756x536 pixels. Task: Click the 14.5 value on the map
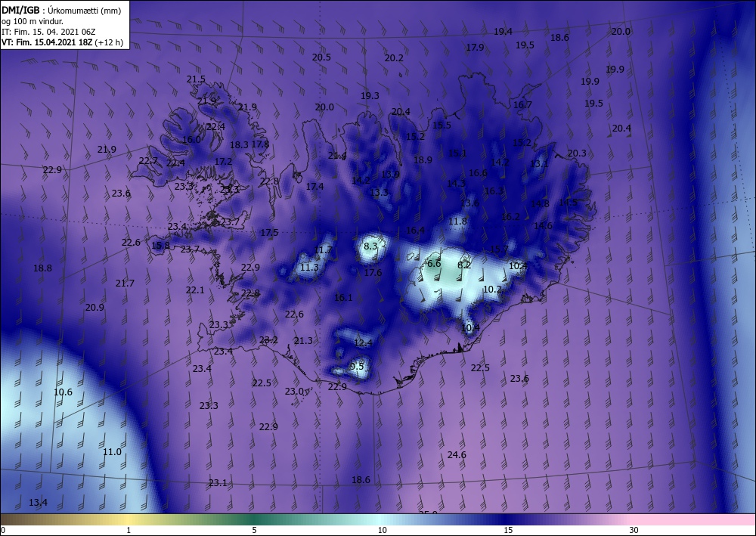point(568,202)
